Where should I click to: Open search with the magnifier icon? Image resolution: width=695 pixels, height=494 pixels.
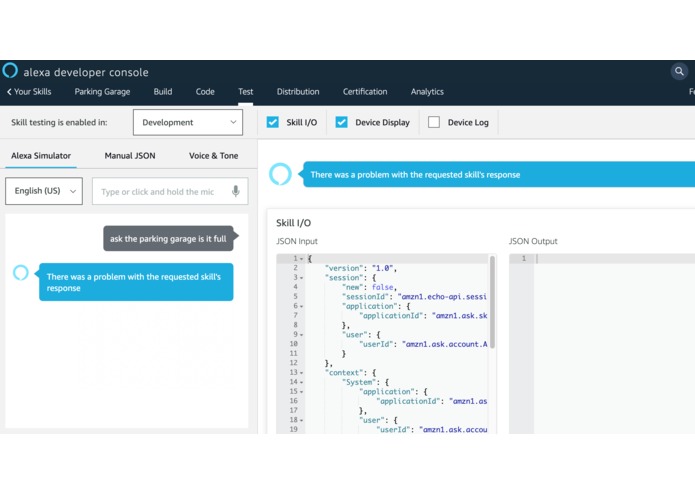tap(679, 71)
